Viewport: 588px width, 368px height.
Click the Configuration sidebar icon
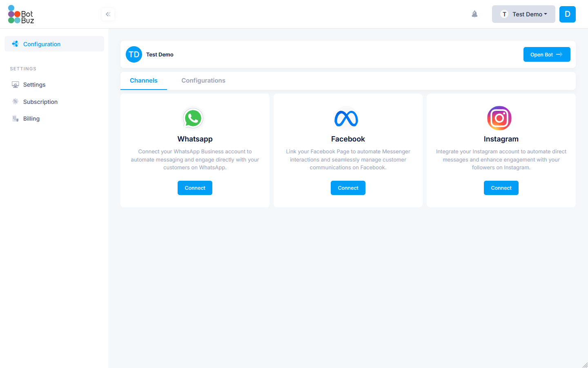pyautogui.click(x=15, y=44)
